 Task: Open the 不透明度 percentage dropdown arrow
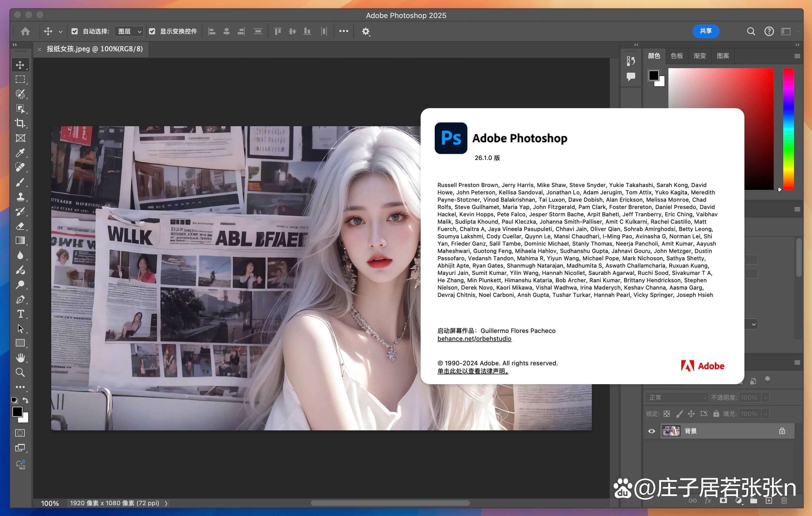pyautogui.click(x=766, y=398)
